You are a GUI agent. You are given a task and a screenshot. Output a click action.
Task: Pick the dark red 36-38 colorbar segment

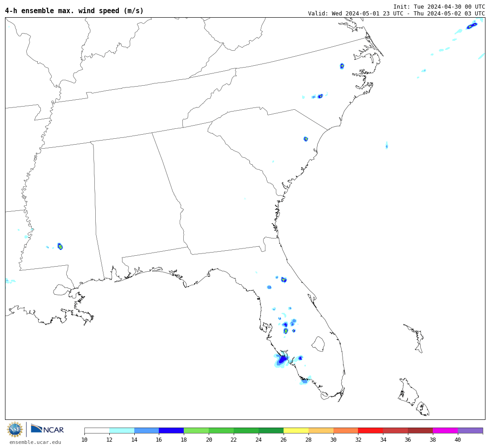420,430
